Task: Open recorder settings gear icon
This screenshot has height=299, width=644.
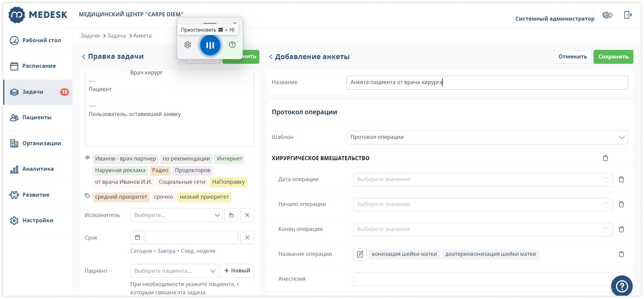Action: tap(188, 45)
